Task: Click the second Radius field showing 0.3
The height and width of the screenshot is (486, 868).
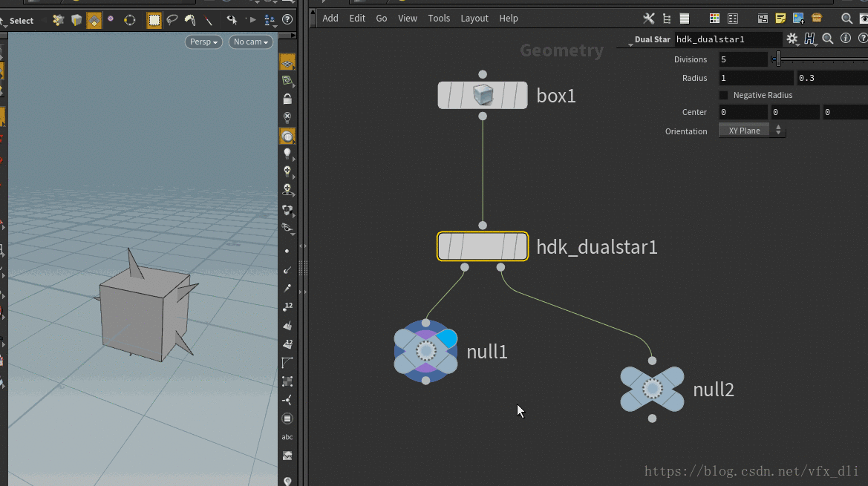Action: coord(832,78)
